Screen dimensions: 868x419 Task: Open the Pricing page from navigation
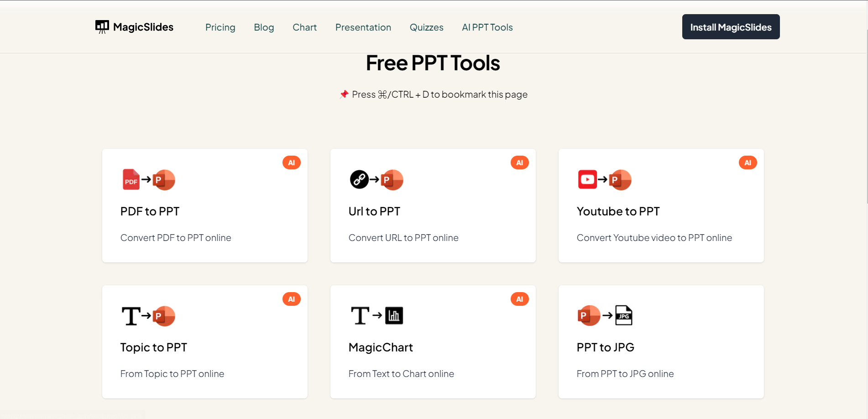click(220, 27)
